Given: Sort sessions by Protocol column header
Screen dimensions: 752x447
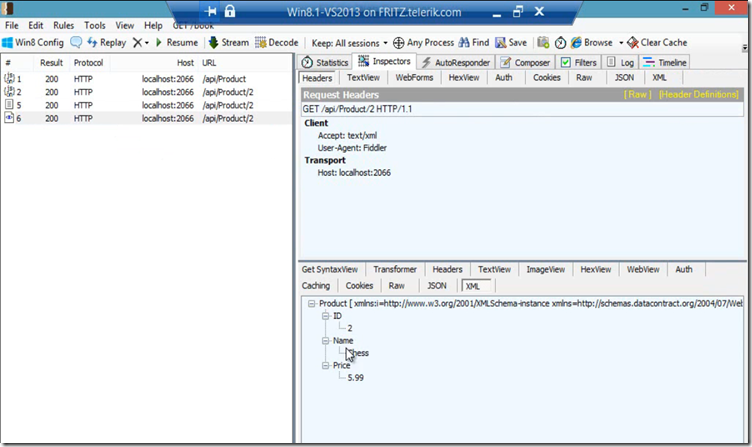Looking at the screenshot, I should [88, 63].
